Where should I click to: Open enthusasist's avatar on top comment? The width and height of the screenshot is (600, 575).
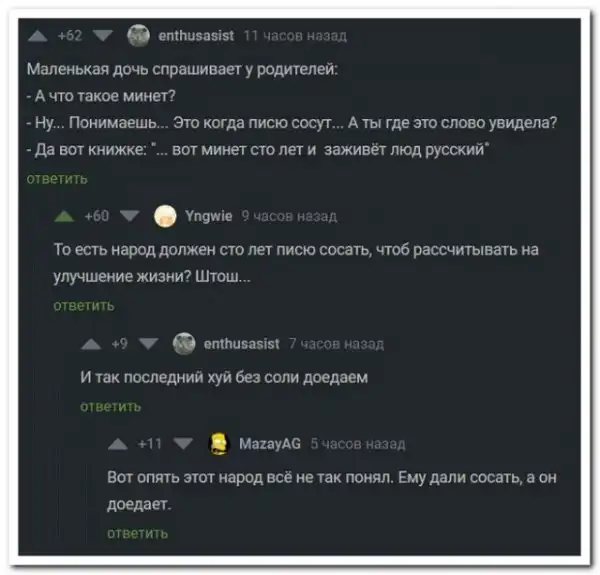138,36
